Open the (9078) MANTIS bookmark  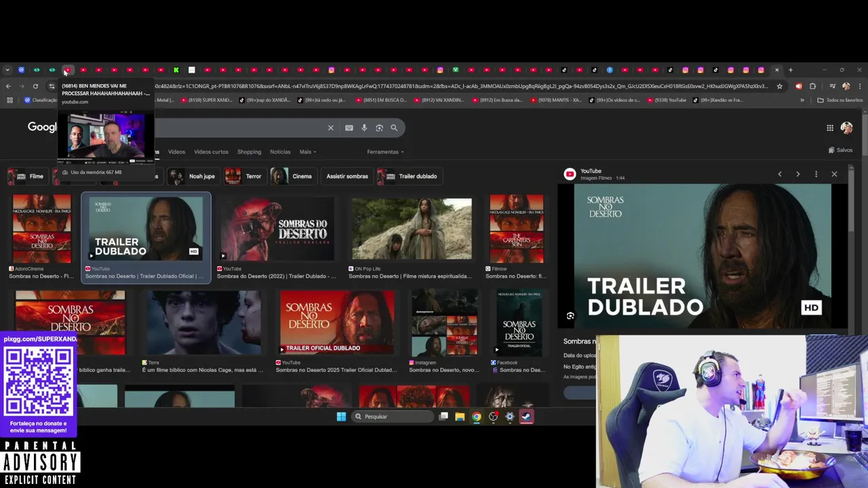(556, 100)
